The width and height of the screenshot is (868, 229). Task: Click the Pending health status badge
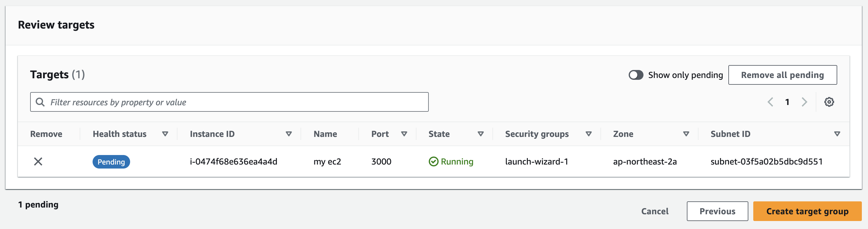tap(111, 162)
